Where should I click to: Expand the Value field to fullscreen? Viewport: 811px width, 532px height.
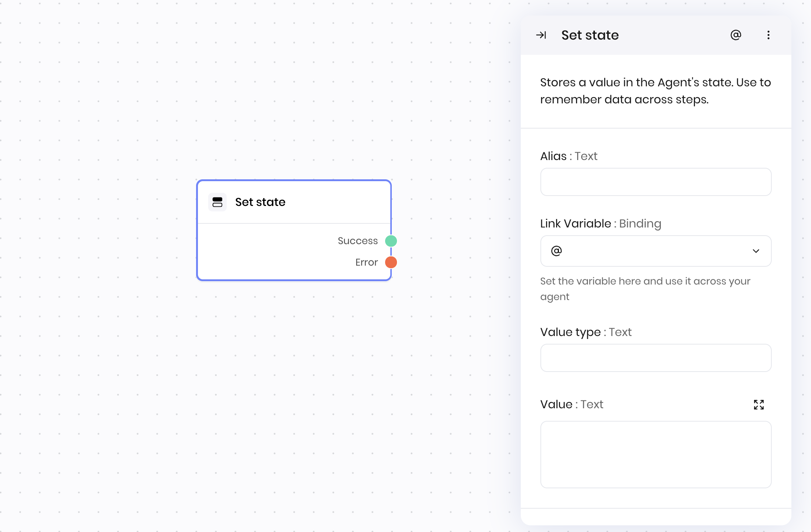[759, 405]
